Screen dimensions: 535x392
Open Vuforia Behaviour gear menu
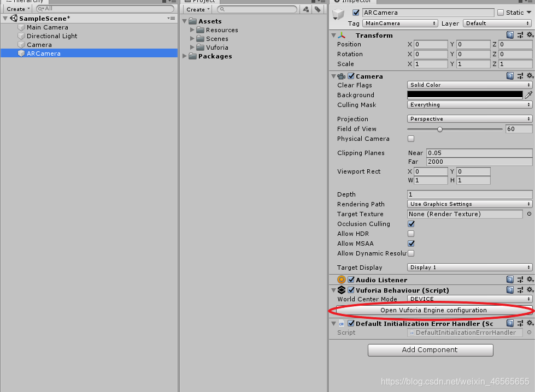(x=530, y=290)
